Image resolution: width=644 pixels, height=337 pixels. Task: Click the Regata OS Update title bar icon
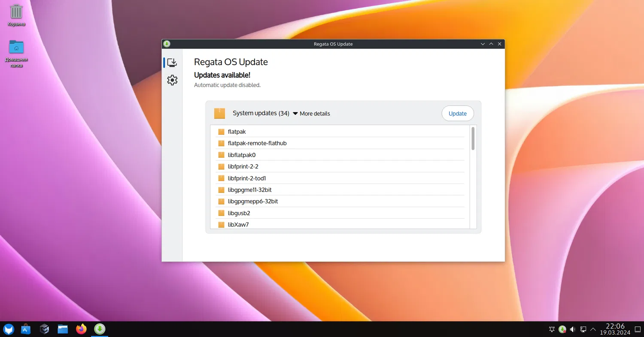(167, 44)
